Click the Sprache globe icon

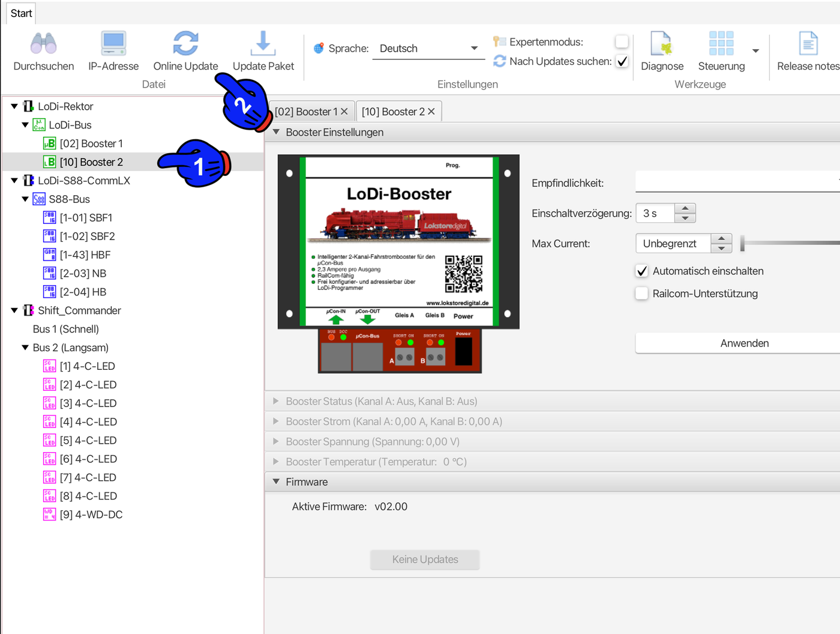tap(319, 48)
